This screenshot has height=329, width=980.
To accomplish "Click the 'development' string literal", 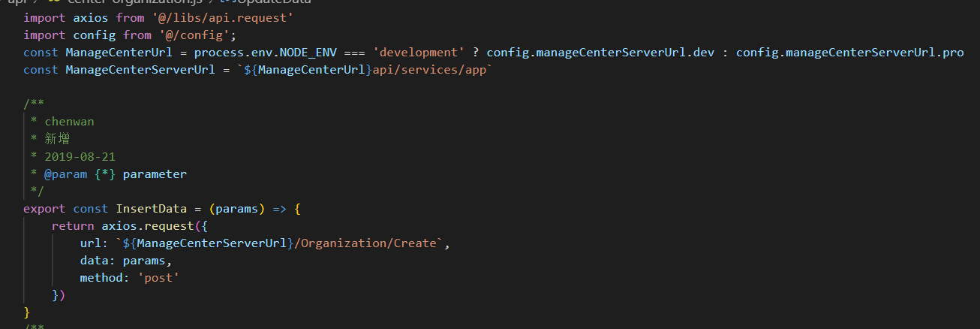I will click(419, 53).
